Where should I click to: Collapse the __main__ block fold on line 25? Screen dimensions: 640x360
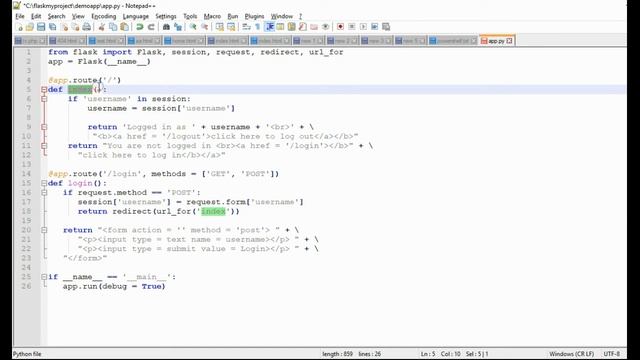click(44, 277)
